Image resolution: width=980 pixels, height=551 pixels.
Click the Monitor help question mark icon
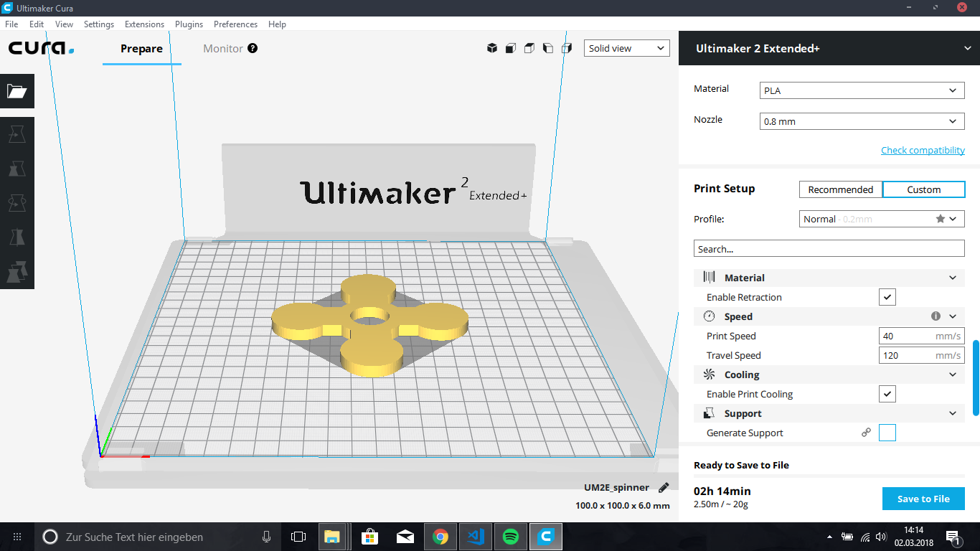click(x=253, y=48)
